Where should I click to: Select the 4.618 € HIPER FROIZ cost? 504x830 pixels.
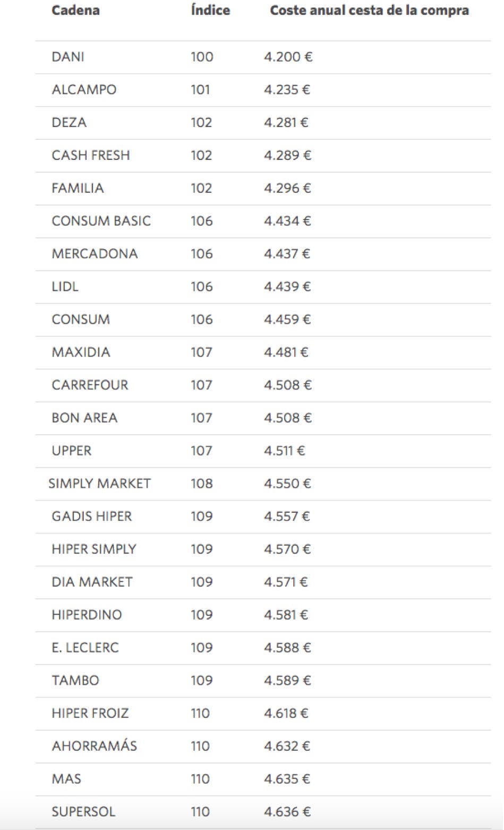pyautogui.click(x=286, y=713)
